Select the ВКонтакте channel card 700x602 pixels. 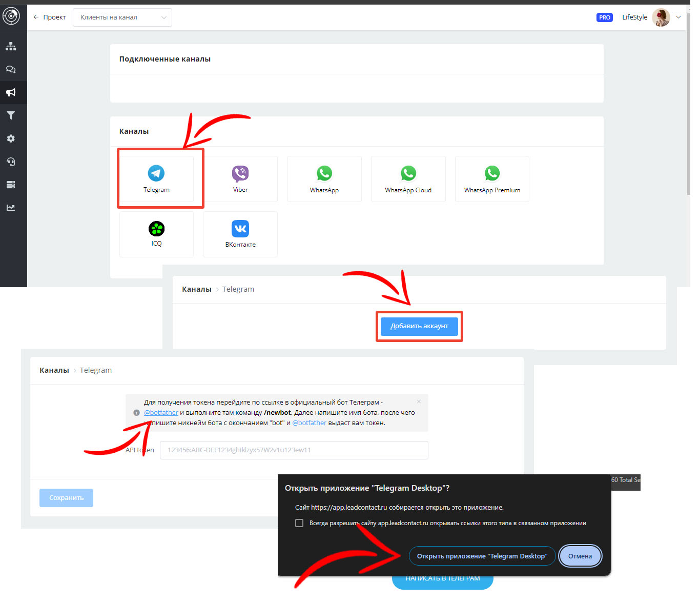pyautogui.click(x=240, y=234)
